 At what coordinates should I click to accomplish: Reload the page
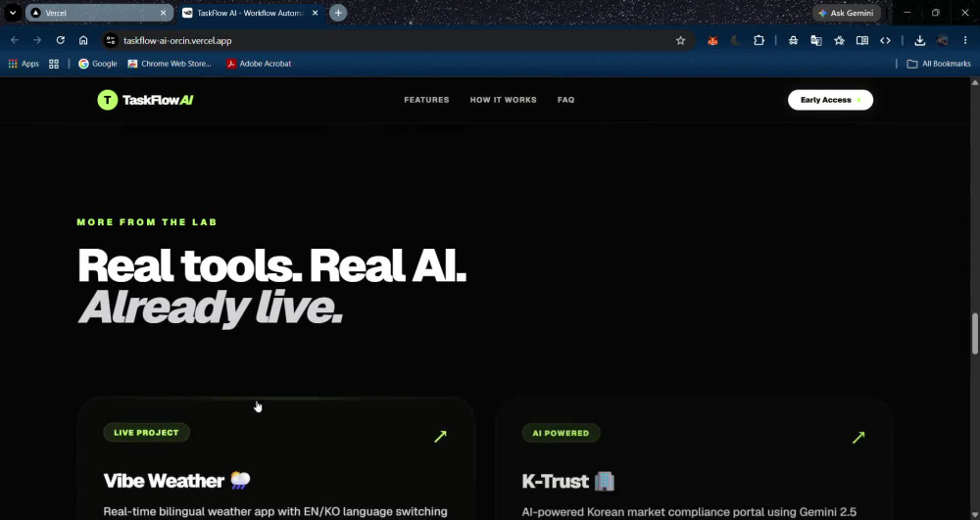pyautogui.click(x=61, y=40)
